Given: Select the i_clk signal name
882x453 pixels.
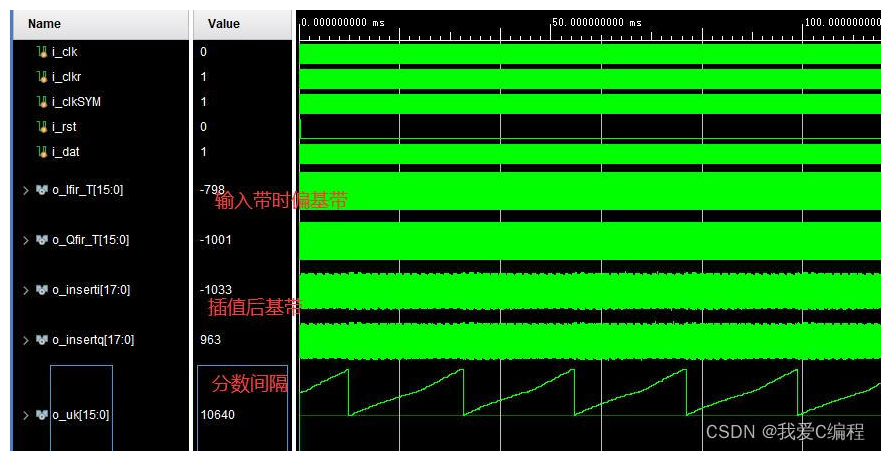Looking at the screenshot, I should pos(65,52).
